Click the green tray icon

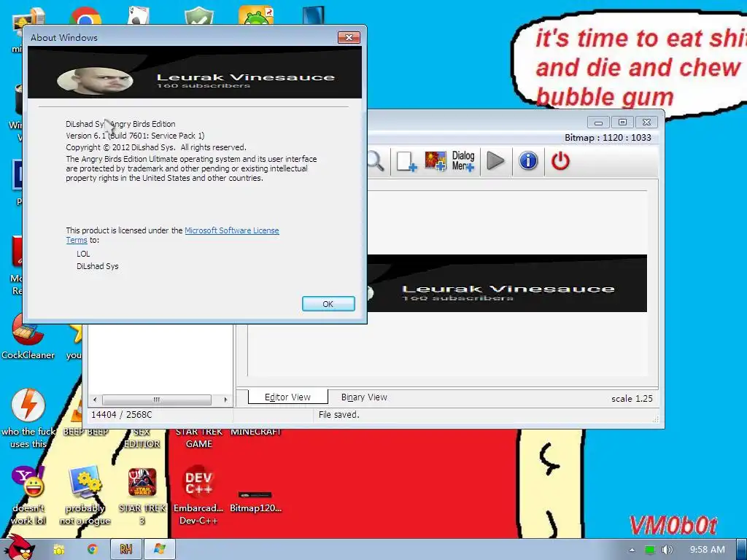650,550
